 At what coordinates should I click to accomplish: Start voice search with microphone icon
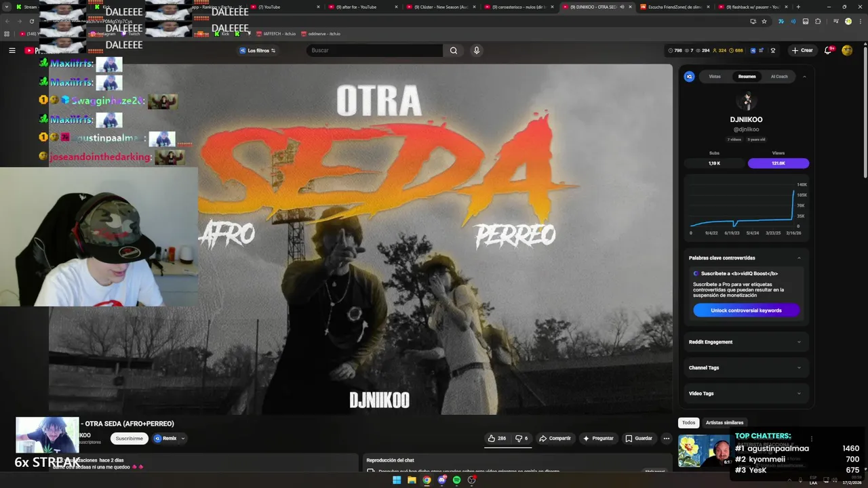pos(477,50)
